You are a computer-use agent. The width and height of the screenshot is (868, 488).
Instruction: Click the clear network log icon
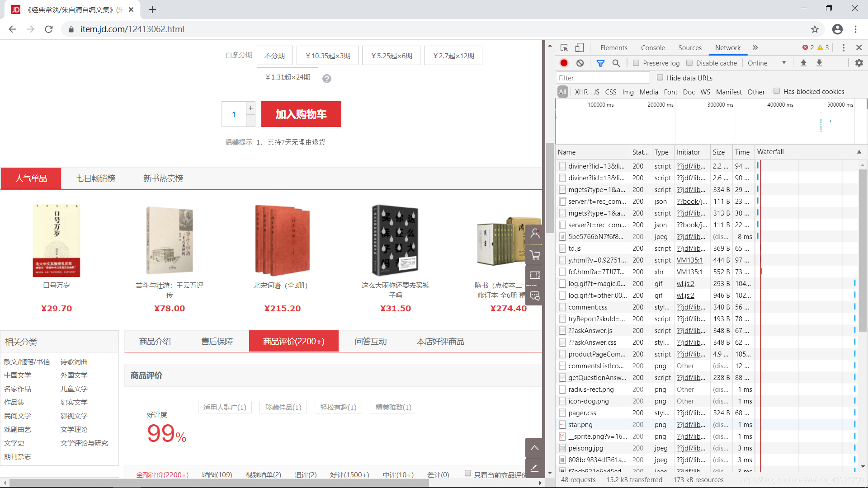coord(580,63)
